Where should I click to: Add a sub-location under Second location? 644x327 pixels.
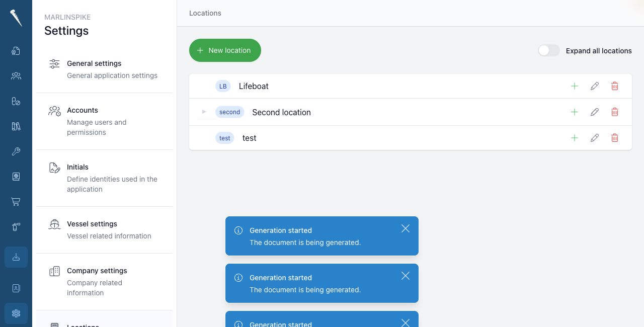[574, 112]
